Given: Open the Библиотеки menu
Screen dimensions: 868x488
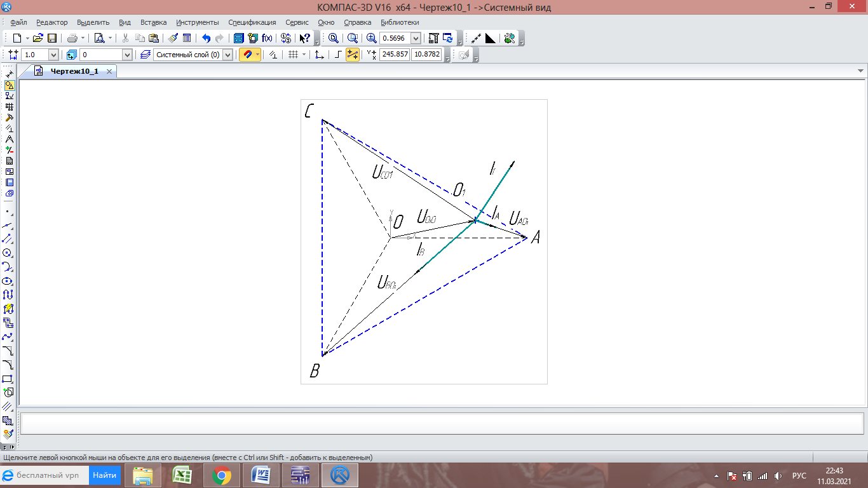Looking at the screenshot, I should click(x=399, y=22).
